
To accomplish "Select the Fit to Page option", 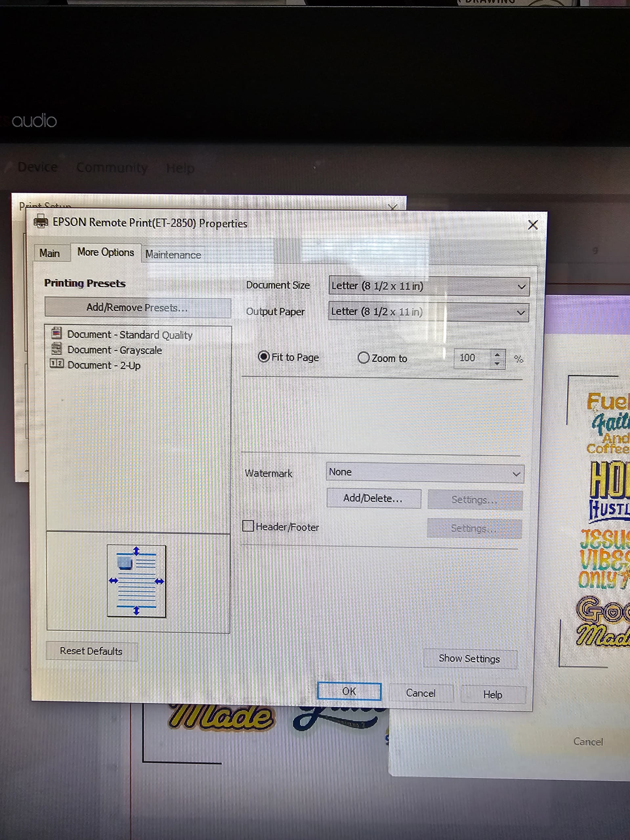I will click(x=263, y=357).
